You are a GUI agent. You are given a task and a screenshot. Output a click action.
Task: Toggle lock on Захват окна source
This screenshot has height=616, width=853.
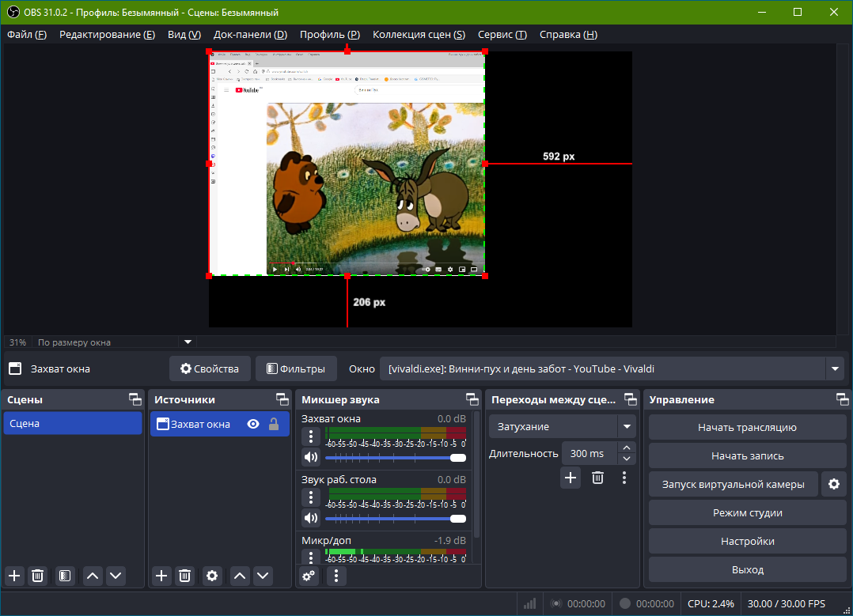[274, 424]
